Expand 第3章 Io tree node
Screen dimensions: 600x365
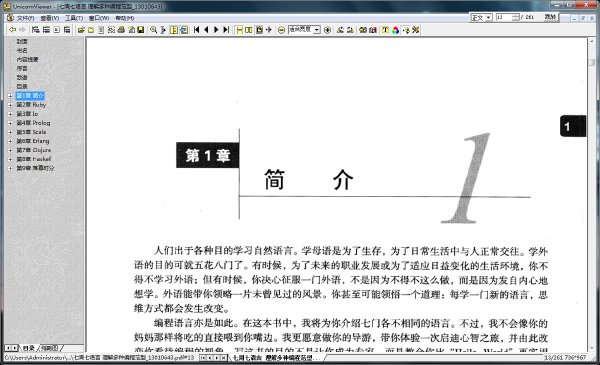pyautogui.click(x=10, y=114)
